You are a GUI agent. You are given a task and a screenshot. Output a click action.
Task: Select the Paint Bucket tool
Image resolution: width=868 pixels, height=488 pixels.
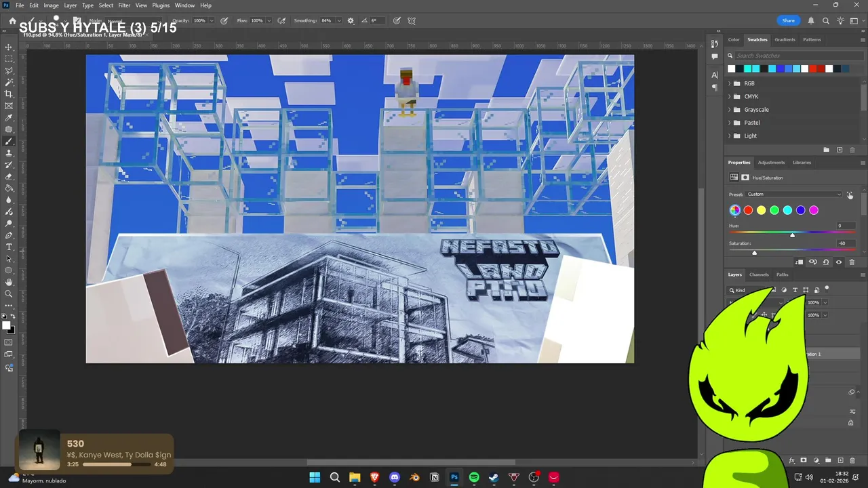pos(9,188)
